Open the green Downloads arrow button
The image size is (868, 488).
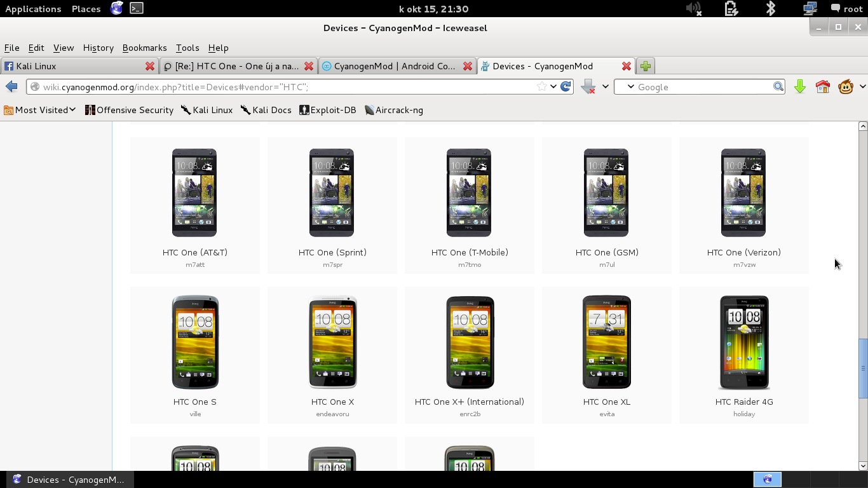click(x=800, y=87)
